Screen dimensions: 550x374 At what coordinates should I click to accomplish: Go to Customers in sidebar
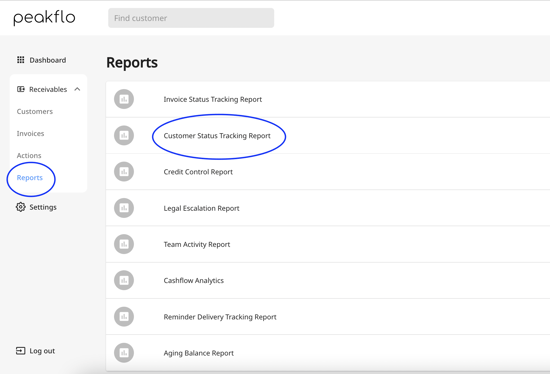35,112
